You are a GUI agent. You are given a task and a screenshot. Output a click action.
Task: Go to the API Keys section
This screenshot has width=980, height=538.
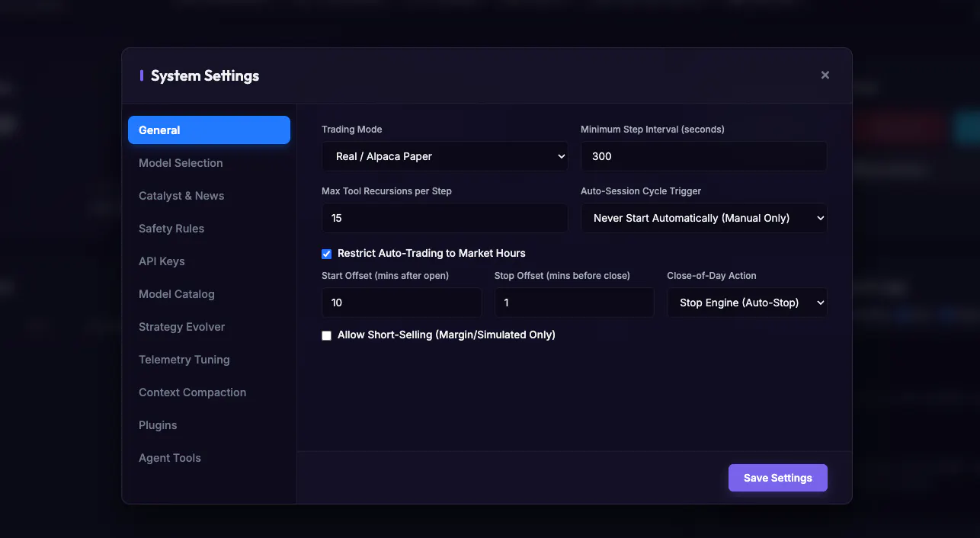click(209, 261)
